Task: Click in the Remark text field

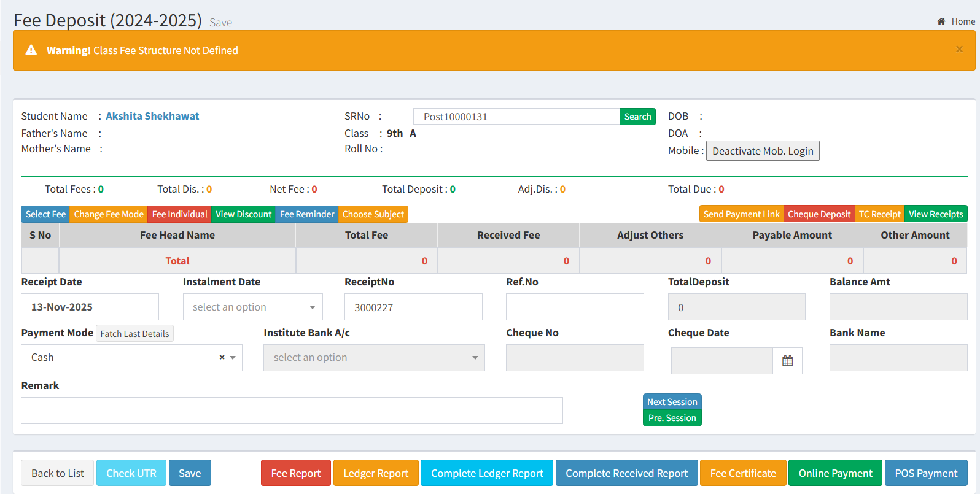Action: pyautogui.click(x=292, y=411)
